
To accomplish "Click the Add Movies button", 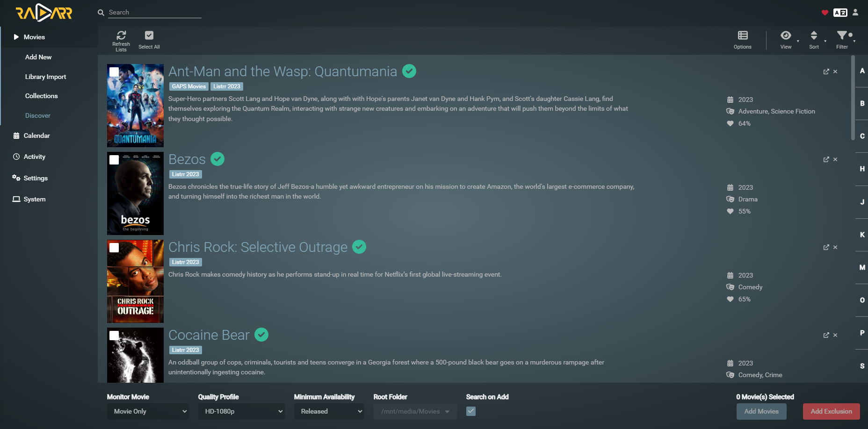I will pos(761,411).
